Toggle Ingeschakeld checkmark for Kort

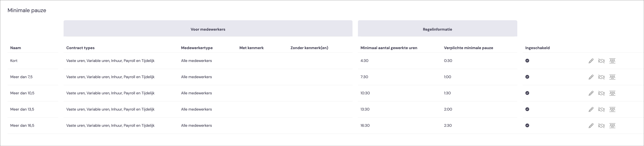tap(527, 60)
